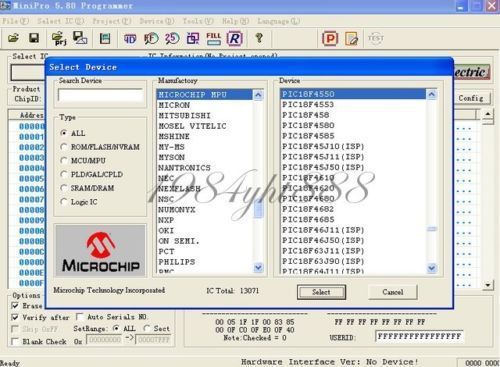
Task: Select the SetRange Sect radio button
Action: coord(146,328)
